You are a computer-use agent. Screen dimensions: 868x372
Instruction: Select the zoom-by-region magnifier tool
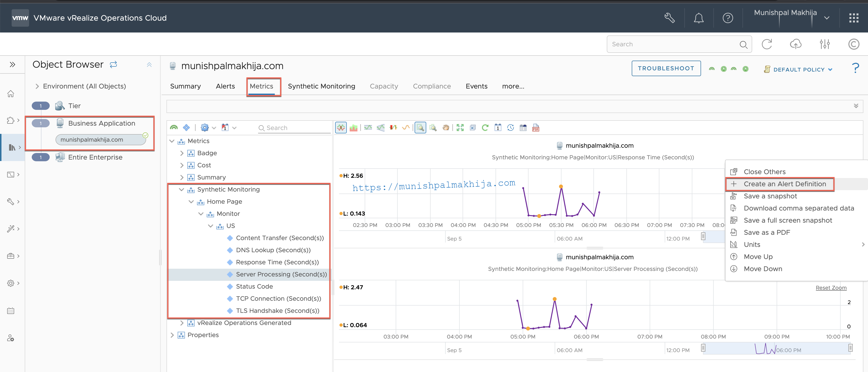(x=420, y=128)
